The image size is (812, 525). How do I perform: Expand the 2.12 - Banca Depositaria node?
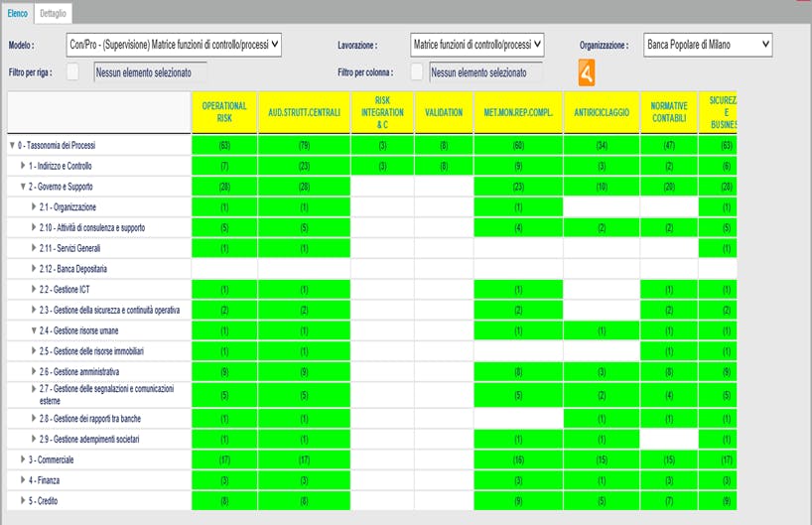tap(34, 268)
